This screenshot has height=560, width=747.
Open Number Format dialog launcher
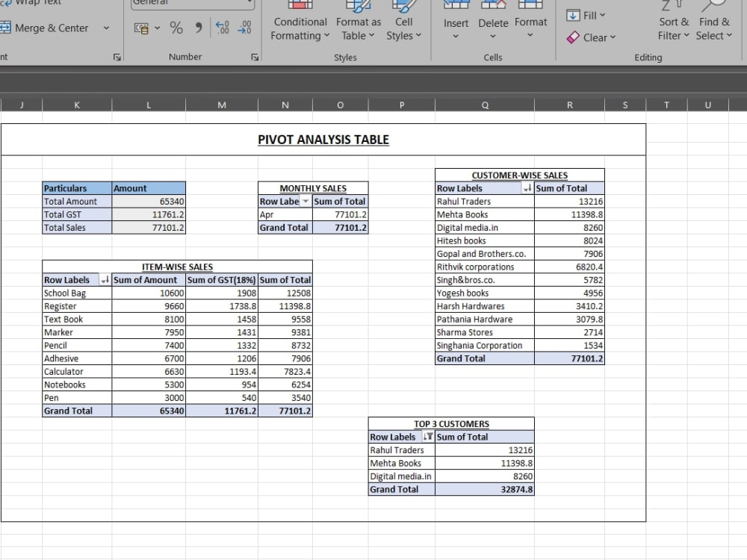point(255,57)
